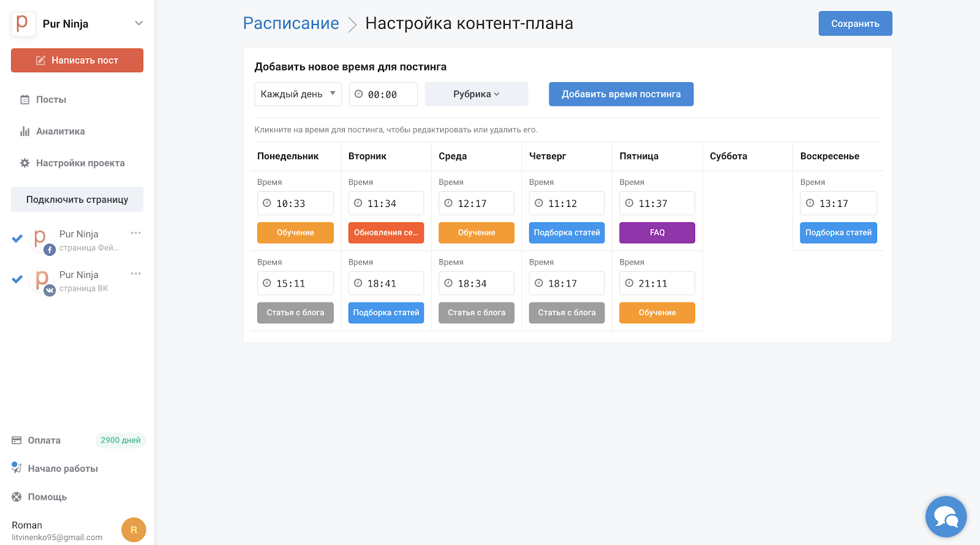This screenshot has width=980, height=545.
Task: Click the Monday 15:11 time field
Action: (295, 284)
